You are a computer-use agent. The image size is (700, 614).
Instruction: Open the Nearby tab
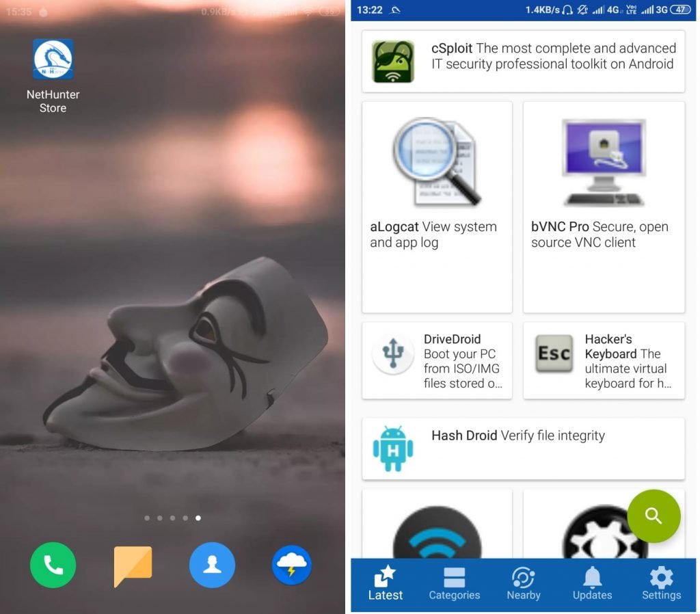(x=523, y=583)
